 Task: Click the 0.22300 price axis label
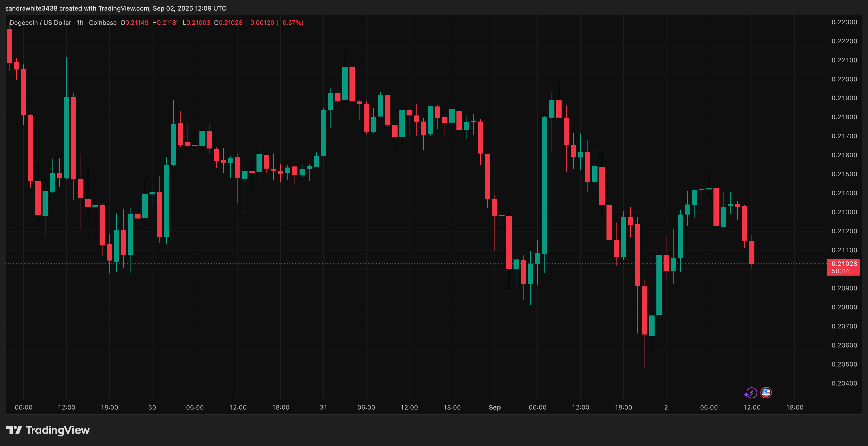click(x=844, y=22)
